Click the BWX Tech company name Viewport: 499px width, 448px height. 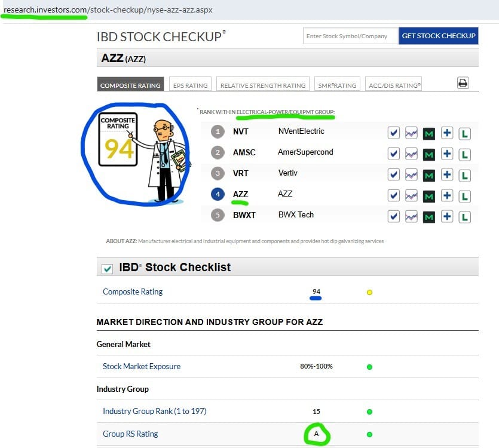(296, 215)
